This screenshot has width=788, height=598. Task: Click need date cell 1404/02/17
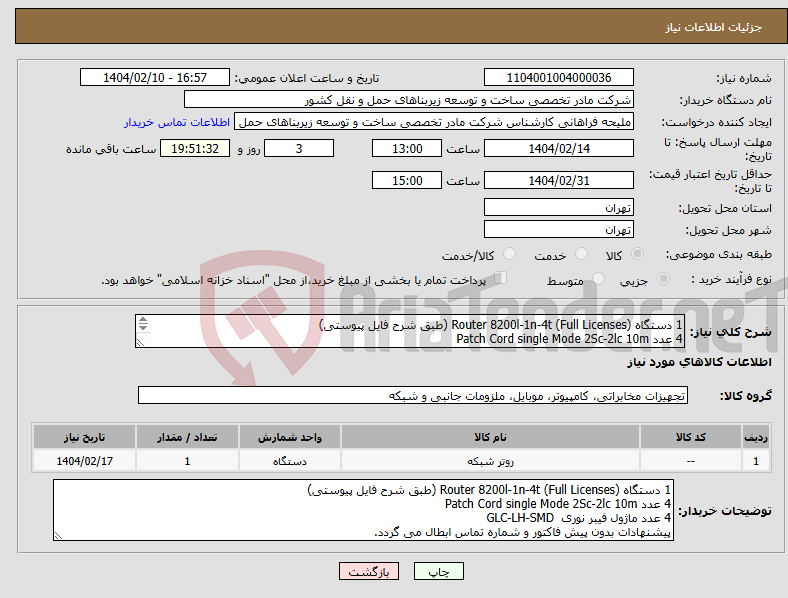(84, 461)
